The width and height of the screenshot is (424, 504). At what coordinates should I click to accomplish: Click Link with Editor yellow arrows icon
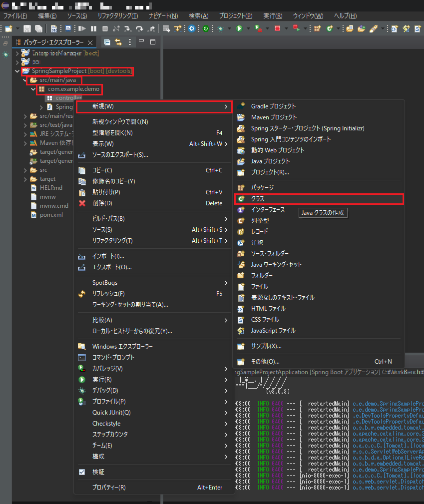pyautogui.click(x=118, y=42)
